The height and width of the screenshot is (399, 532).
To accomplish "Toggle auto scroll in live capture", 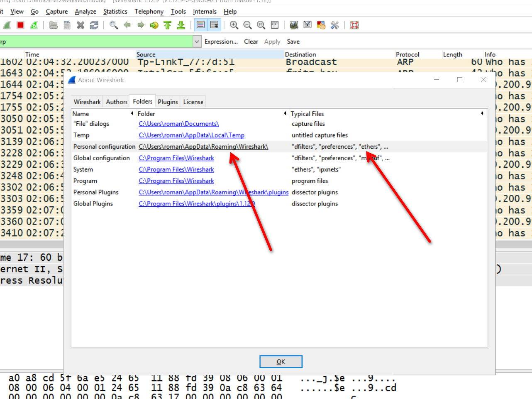I will [x=214, y=25].
